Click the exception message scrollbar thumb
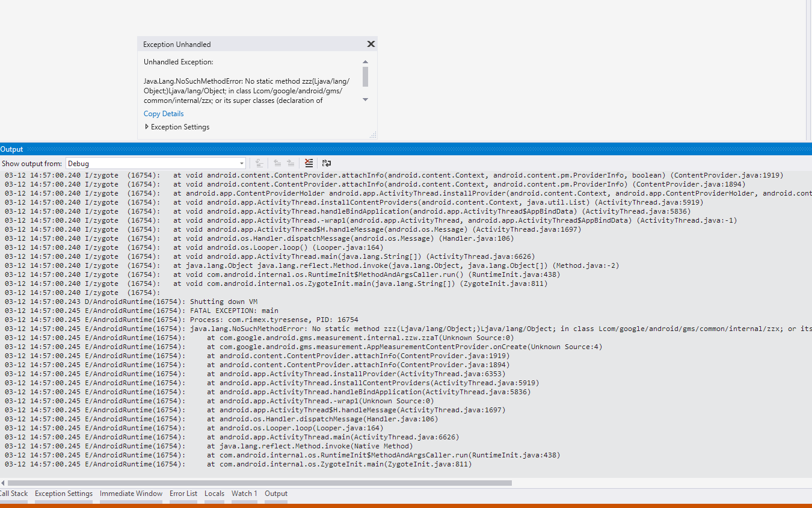Screen dimensions: 812x508 point(365,77)
